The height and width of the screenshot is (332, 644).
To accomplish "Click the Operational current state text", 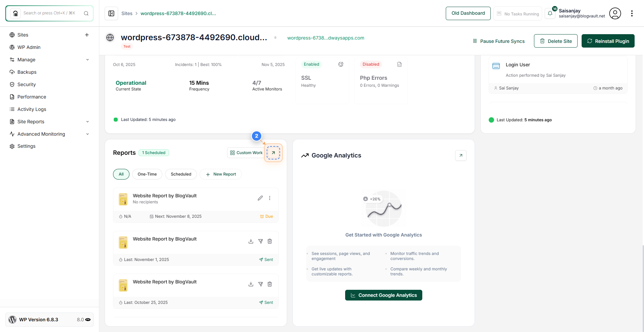I will click(131, 83).
